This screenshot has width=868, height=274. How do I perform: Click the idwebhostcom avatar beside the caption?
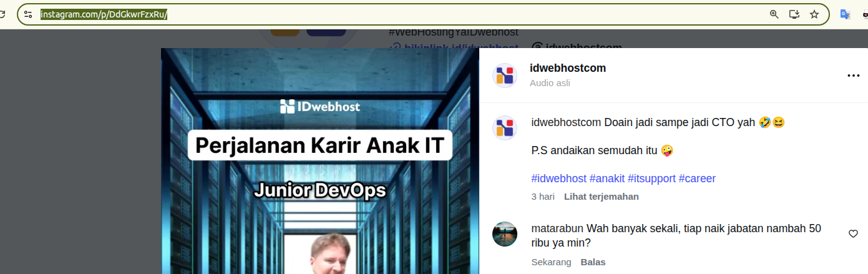(505, 127)
